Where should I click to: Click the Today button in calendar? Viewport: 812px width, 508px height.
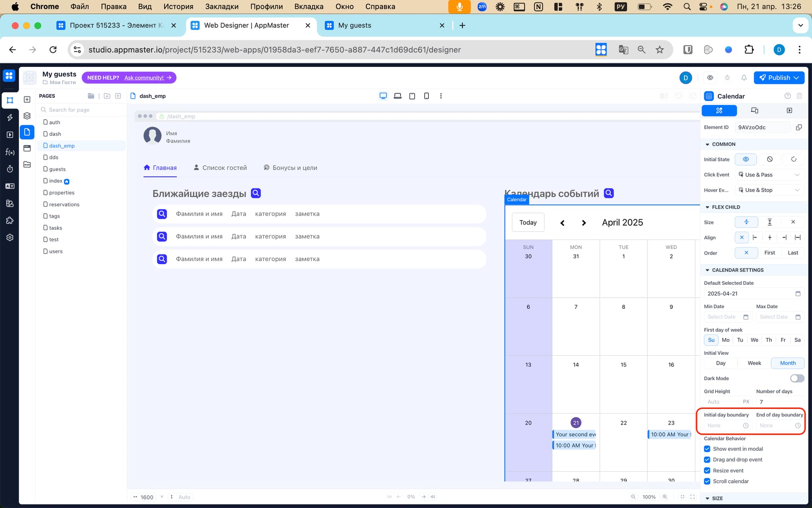[x=528, y=223]
